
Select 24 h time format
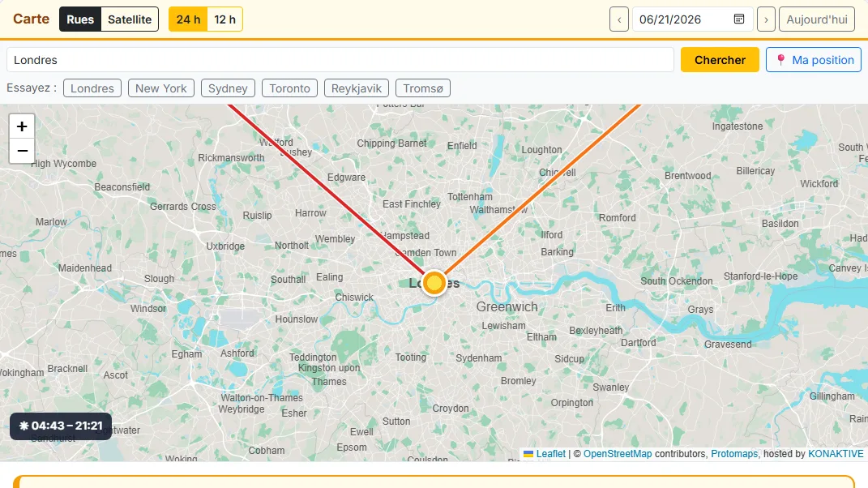click(x=188, y=19)
